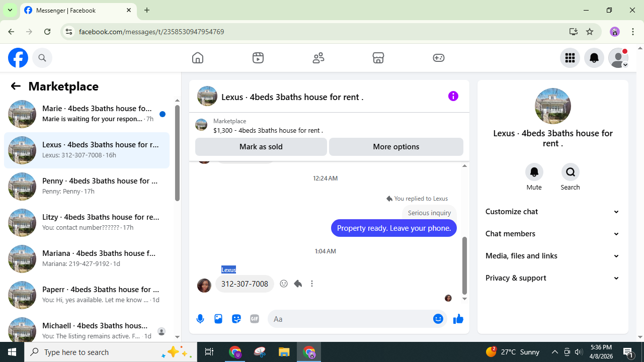Click the 'Property ready. Leave your phone.' message
Screen dimensions: 644x362
(394, 228)
